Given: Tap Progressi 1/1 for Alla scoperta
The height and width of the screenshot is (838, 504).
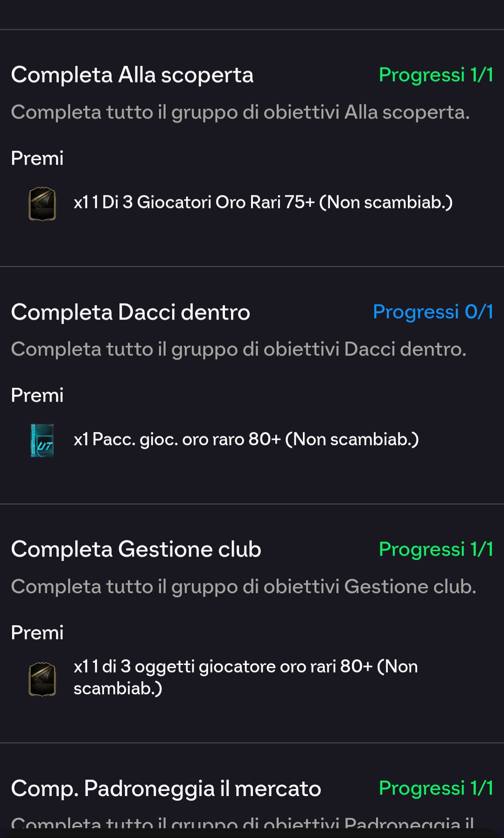Looking at the screenshot, I should (x=436, y=75).
